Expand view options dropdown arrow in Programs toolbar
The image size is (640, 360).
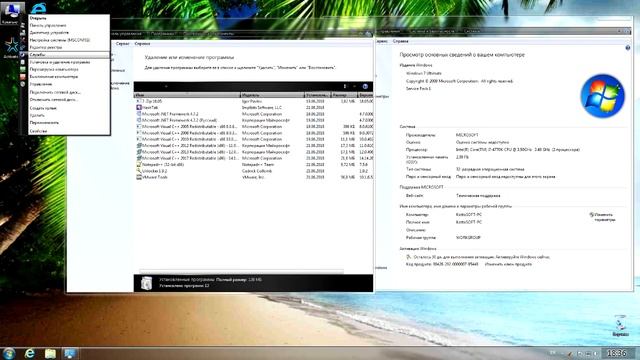click(x=354, y=87)
